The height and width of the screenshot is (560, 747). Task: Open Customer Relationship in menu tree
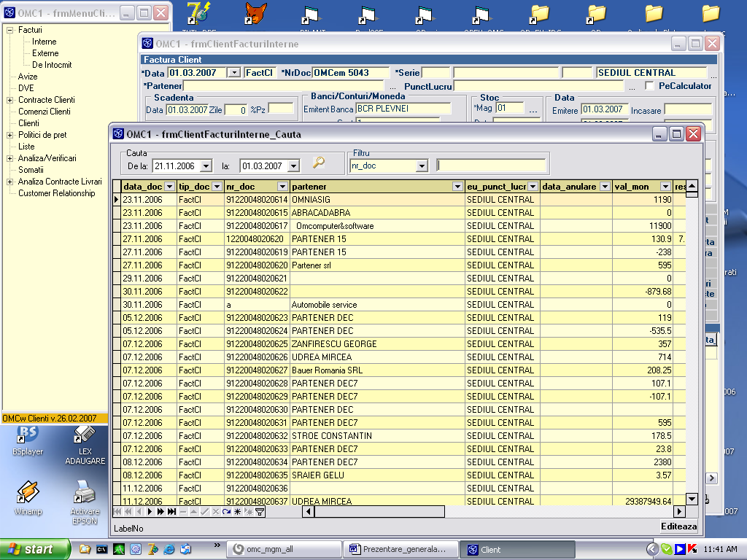pyautogui.click(x=57, y=193)
